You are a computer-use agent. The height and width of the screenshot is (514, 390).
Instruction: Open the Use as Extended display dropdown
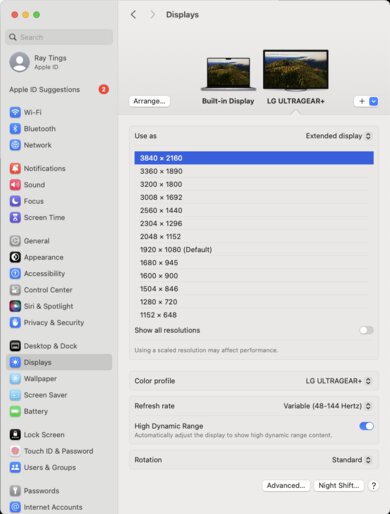(x=338, y=136)
